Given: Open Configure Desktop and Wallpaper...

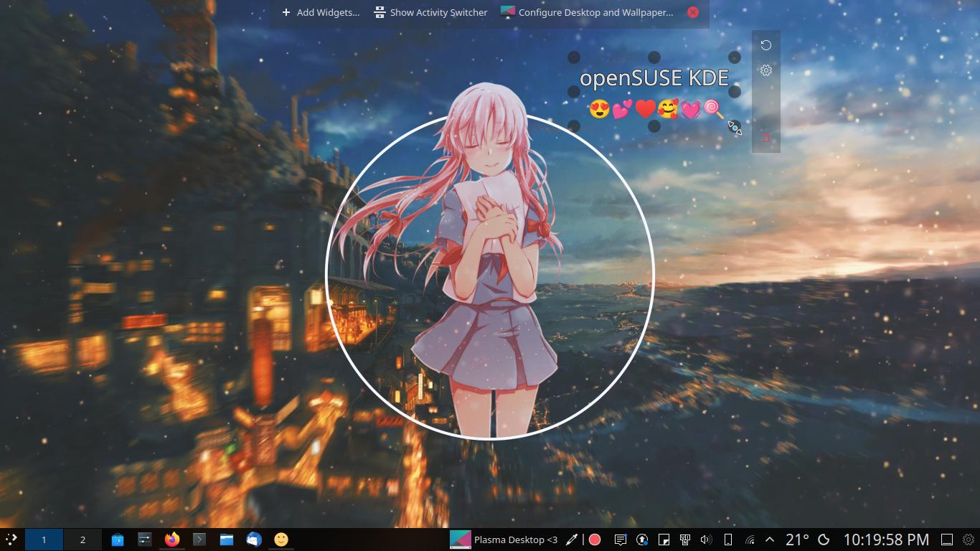Looking at the screenshot, I should click(587, 12).
